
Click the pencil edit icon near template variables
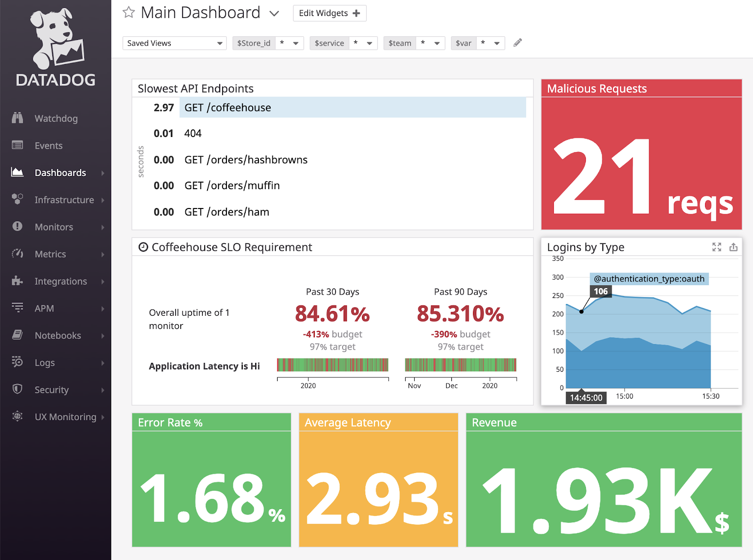(x=517, y=42)
